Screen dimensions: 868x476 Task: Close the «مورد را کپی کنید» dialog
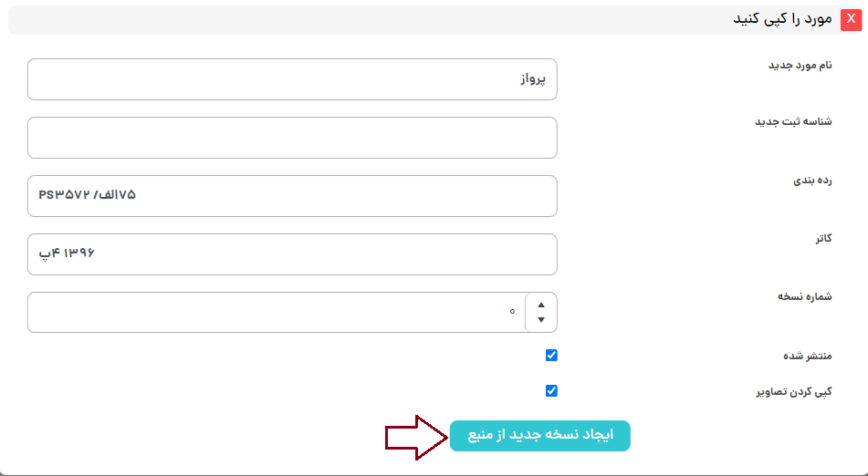coord(852,19)
